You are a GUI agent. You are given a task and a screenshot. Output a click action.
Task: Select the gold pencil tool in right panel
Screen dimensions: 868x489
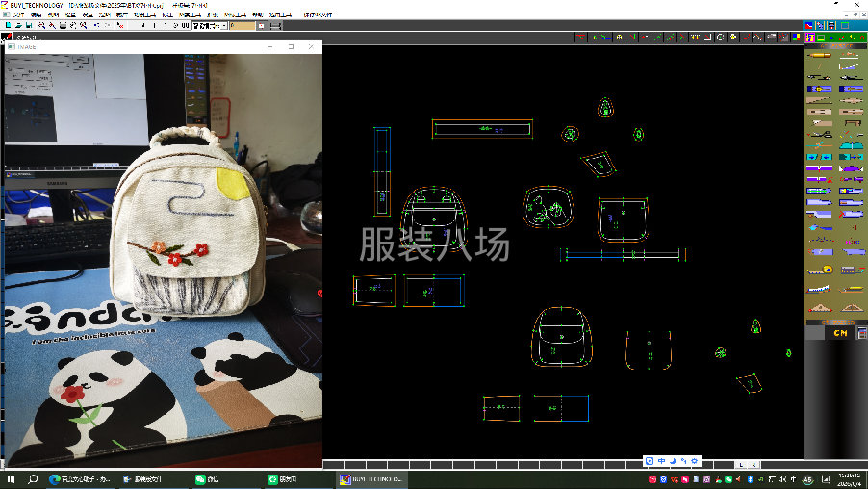(x=819, y=56)
